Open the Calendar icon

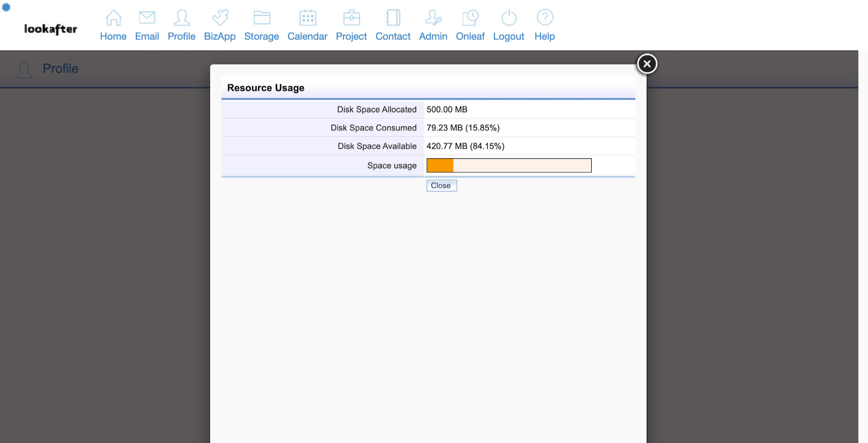click(x=308, y=18)
